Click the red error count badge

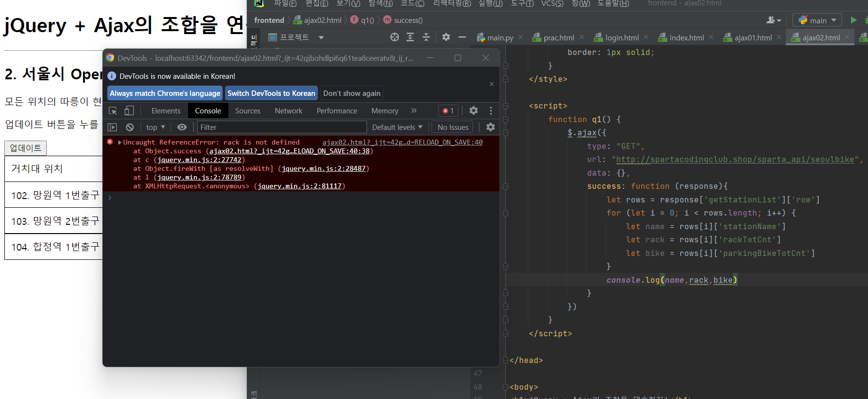(x=448, y=111)
